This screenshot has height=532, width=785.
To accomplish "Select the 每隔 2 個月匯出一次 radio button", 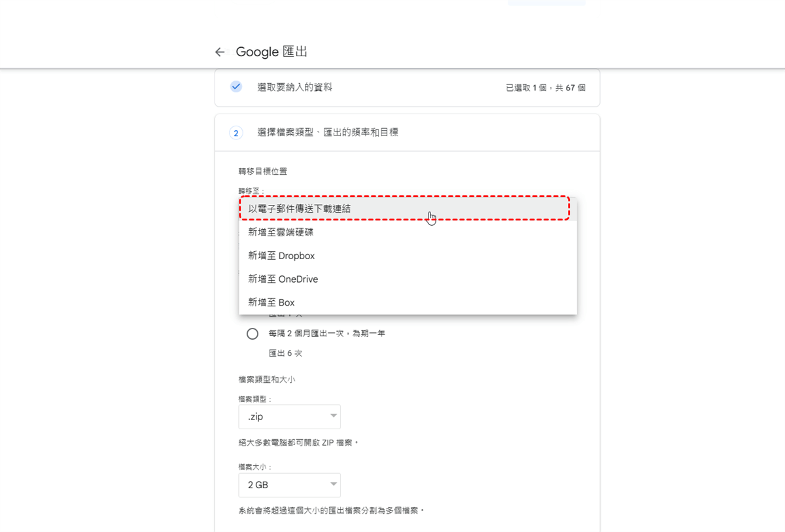I will pos(253,334).
